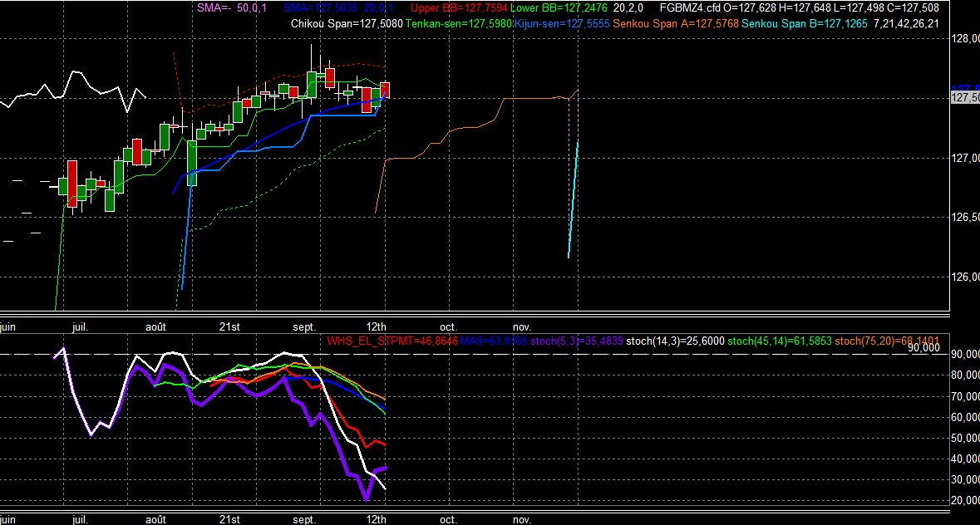Click août on the price chart time axis
Image resolution: width=980 pixels, height=525 pixels.
tap(155, 327)
